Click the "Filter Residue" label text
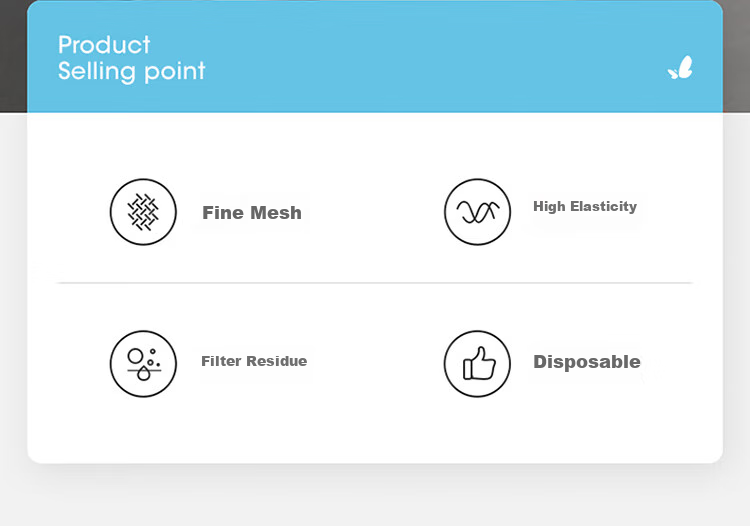This screenshot has height=526, width=750. coord(254,361)
